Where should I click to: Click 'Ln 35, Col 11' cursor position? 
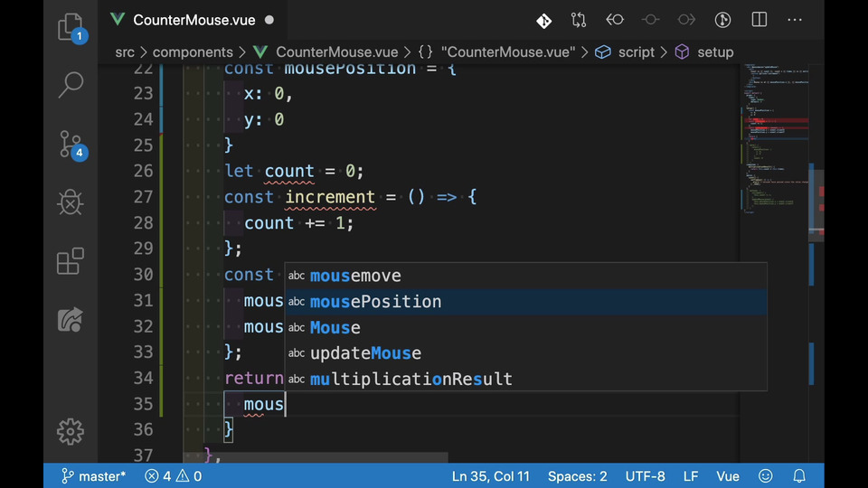[490, 476]
